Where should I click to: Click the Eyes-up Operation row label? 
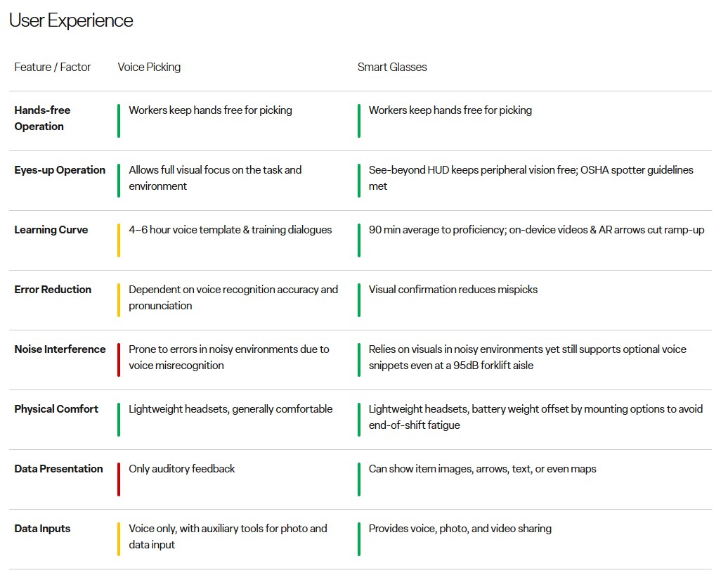[x=60, y=170]
